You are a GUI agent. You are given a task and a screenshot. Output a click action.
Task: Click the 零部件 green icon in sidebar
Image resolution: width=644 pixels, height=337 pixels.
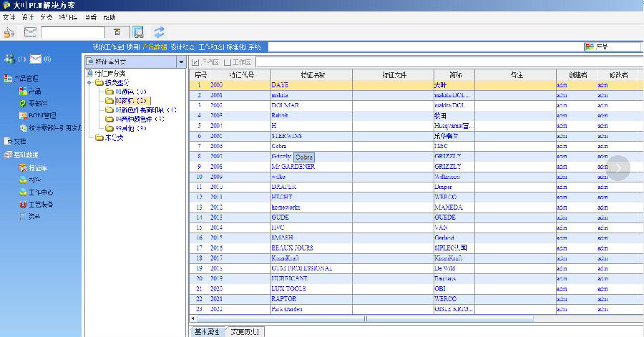[24, 103]
